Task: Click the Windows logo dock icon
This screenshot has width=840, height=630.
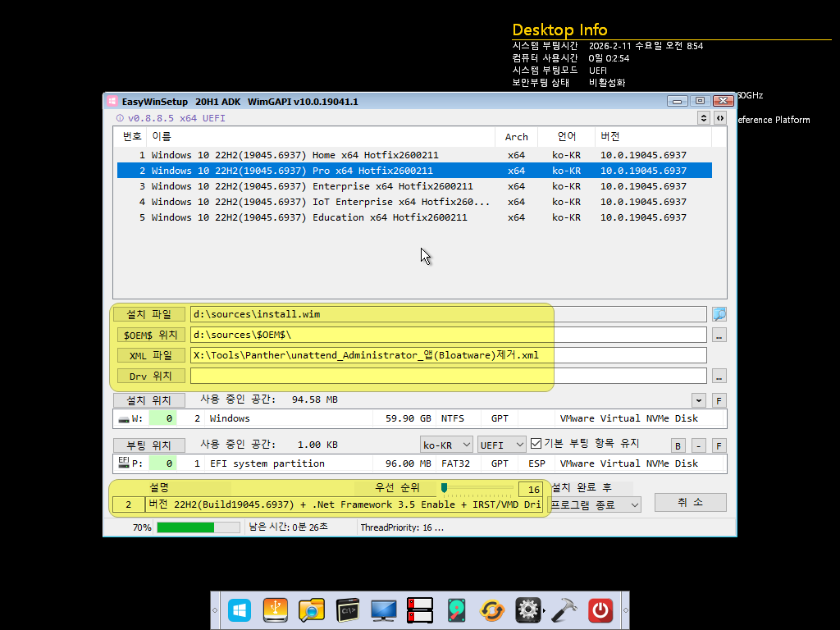Action: click(x=240, y=610)
